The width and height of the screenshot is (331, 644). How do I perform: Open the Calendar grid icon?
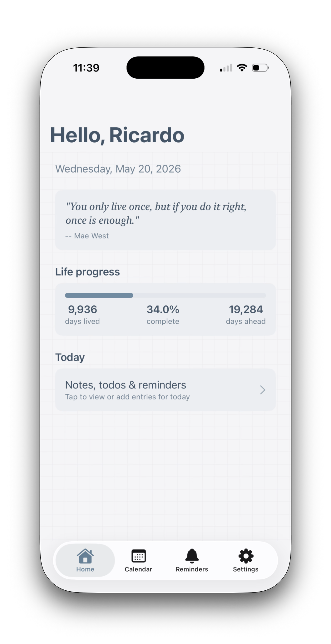pyautogui.click(x=139, y=556)
